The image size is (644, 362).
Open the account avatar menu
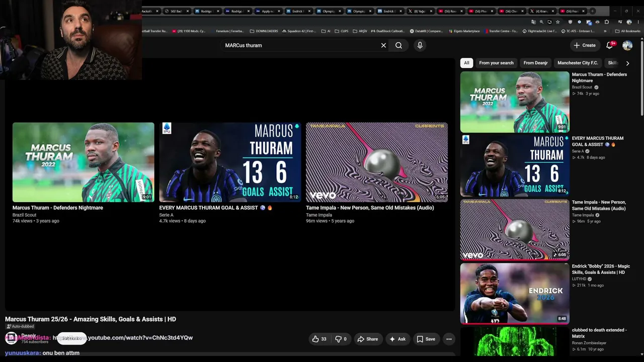(x=627, y=45)
